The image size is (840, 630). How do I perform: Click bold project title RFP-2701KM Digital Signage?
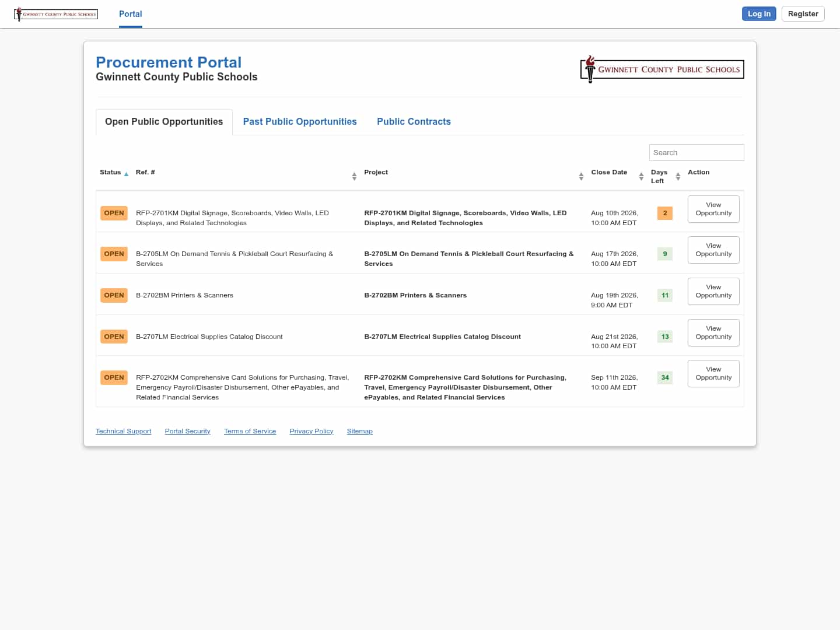[x=466, y=218]
